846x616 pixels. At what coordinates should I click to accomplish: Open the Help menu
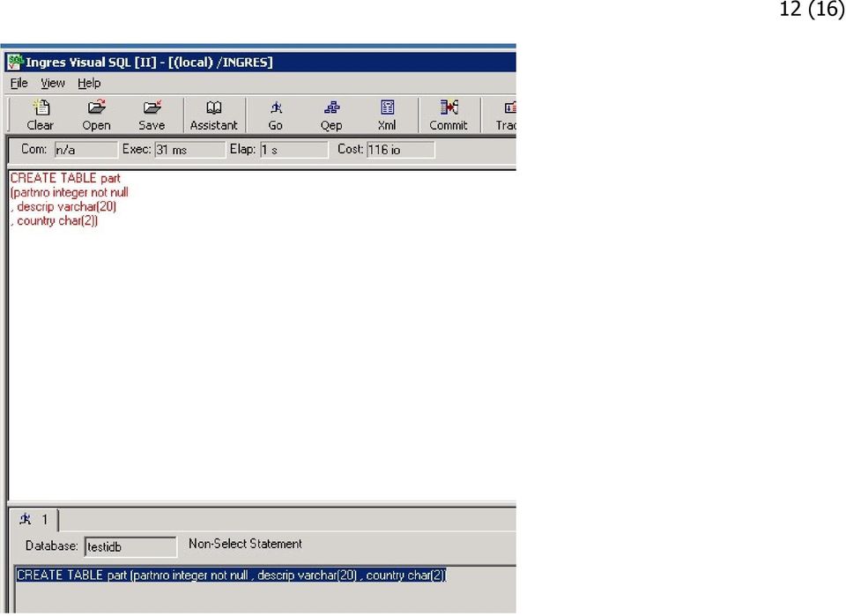[x=89, y=83]
